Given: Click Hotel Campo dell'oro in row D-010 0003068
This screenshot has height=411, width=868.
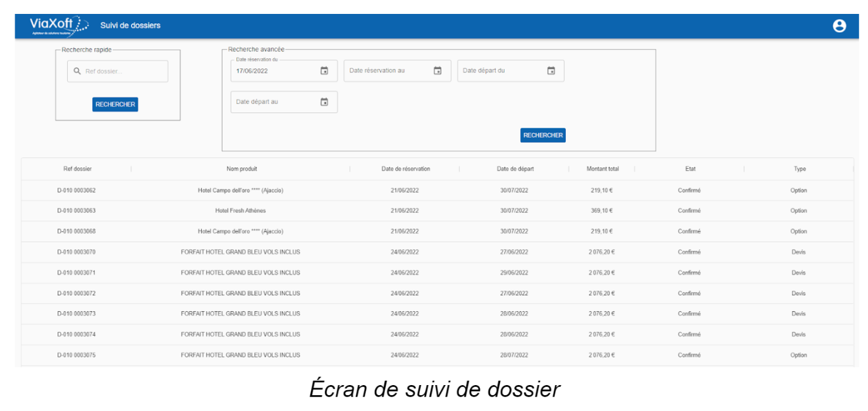Looking at the screenshot, I should pyautogui.click(x=240, y=231).
